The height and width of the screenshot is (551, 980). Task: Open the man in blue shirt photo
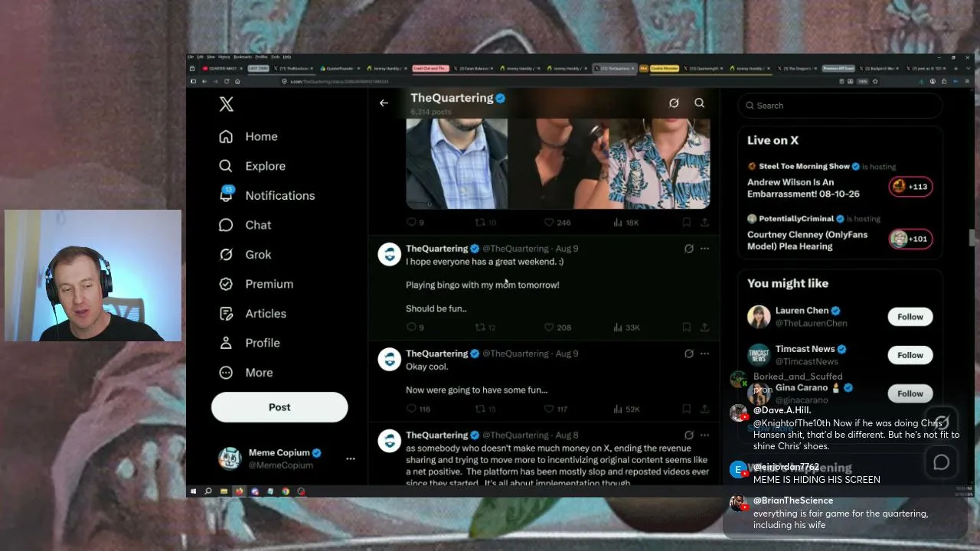click(456, 163)
